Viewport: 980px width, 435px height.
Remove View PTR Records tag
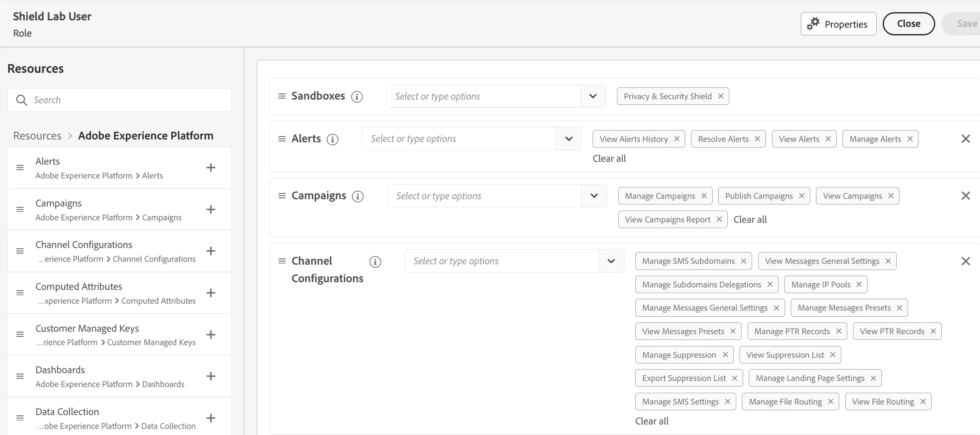(933, 331)
